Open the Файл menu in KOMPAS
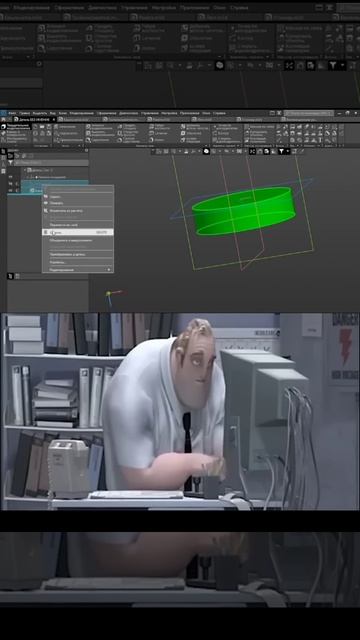 point(13,113)
